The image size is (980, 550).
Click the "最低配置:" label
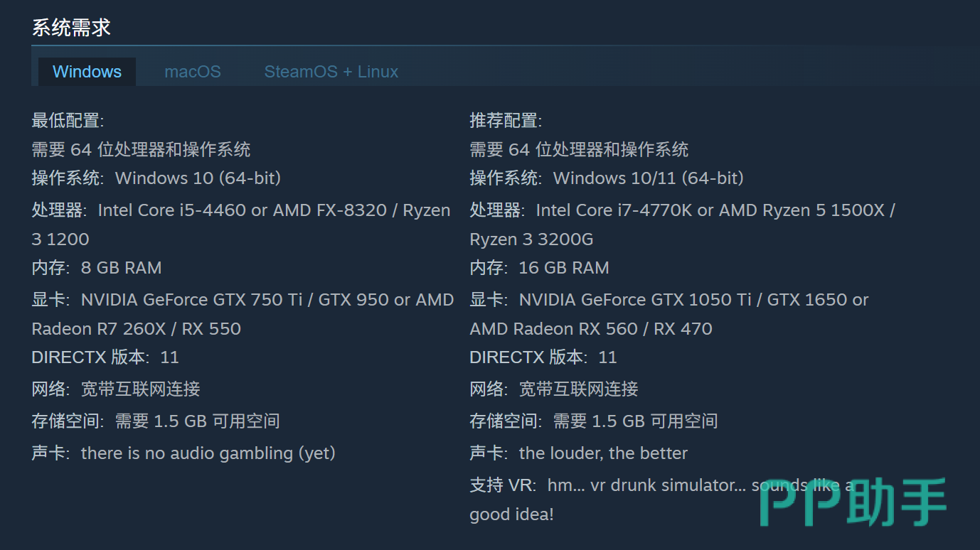pyautogui.click(x=68, y=121)
